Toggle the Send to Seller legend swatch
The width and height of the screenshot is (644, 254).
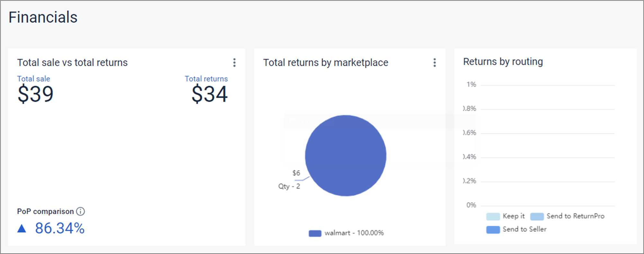493,230
